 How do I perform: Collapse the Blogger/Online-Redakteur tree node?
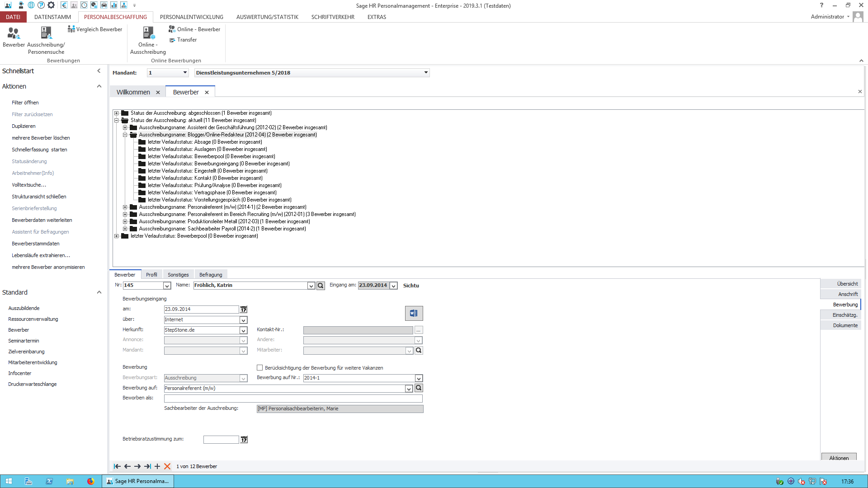click(125, 135)
